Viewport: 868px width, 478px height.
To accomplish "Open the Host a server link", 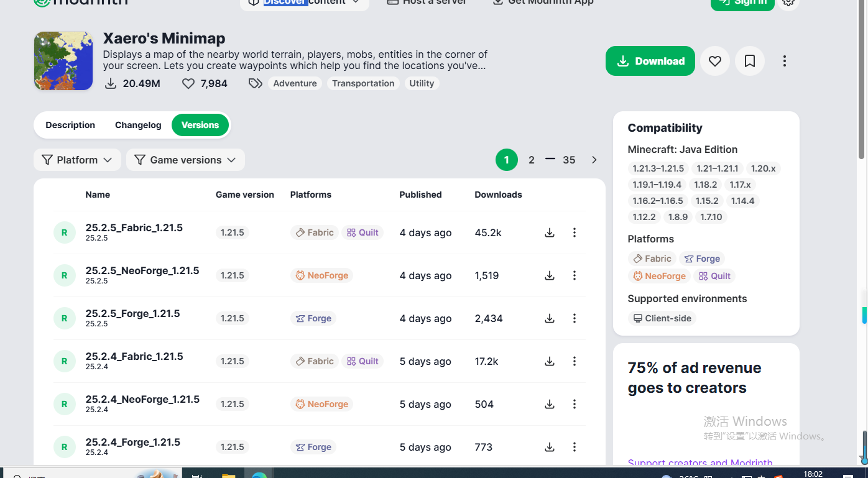I will (x=427, y=2).
